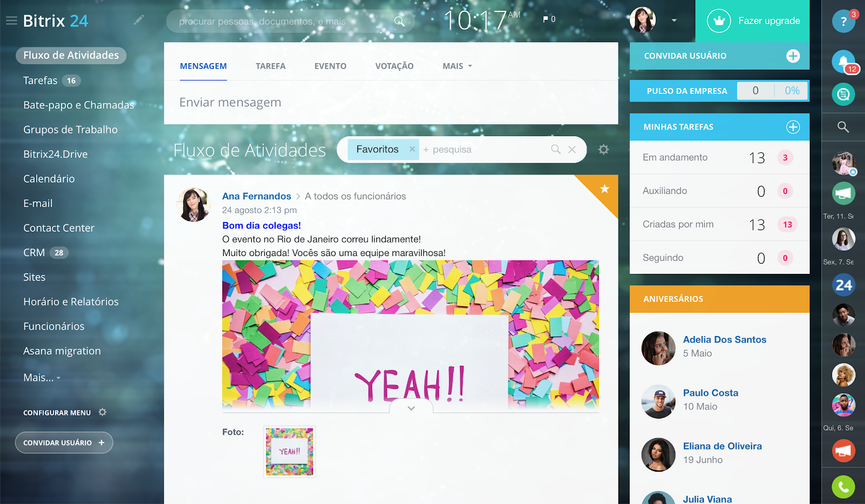
Task: Expand the dropdown arrow beside profile avatar
Action: pos(674,21)
